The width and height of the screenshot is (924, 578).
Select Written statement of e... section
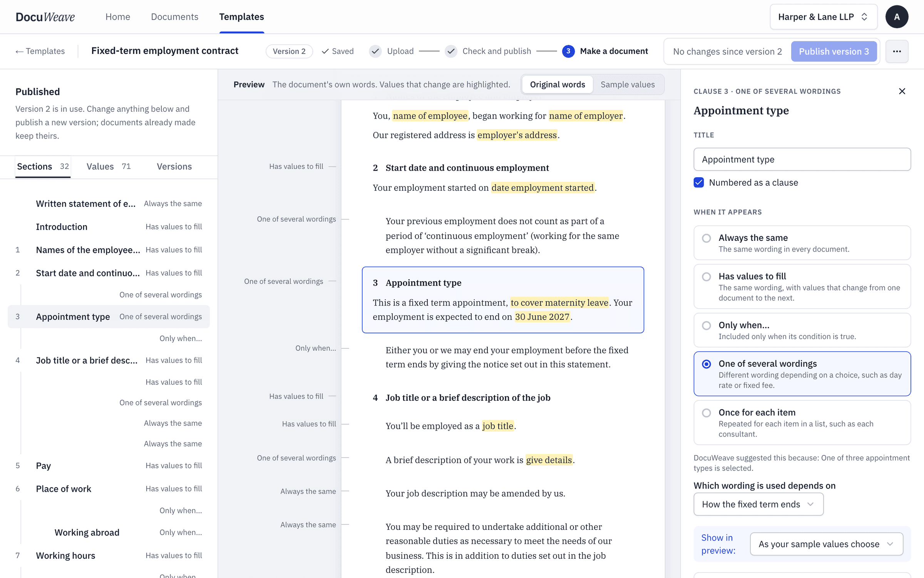(109, 203)
